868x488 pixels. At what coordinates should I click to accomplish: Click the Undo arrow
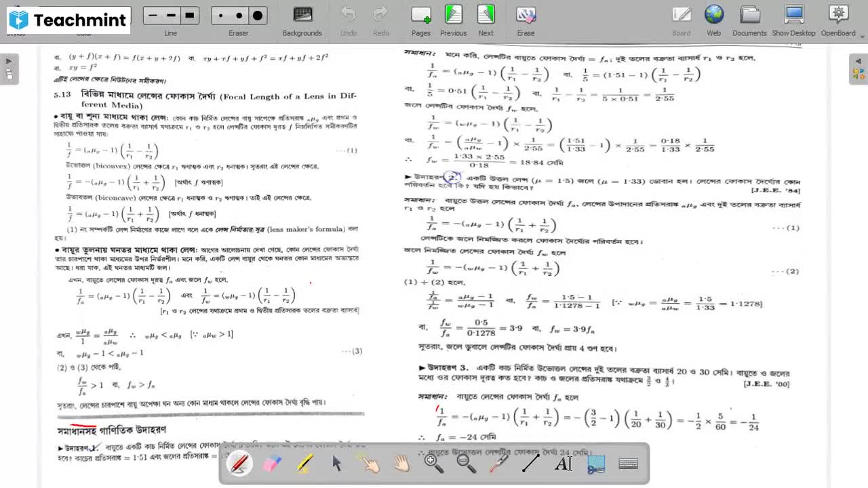(349, 21)
